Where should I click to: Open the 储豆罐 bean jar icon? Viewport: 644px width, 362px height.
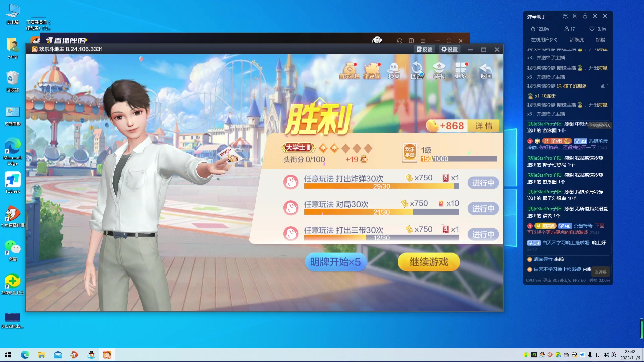pos(372,70)
